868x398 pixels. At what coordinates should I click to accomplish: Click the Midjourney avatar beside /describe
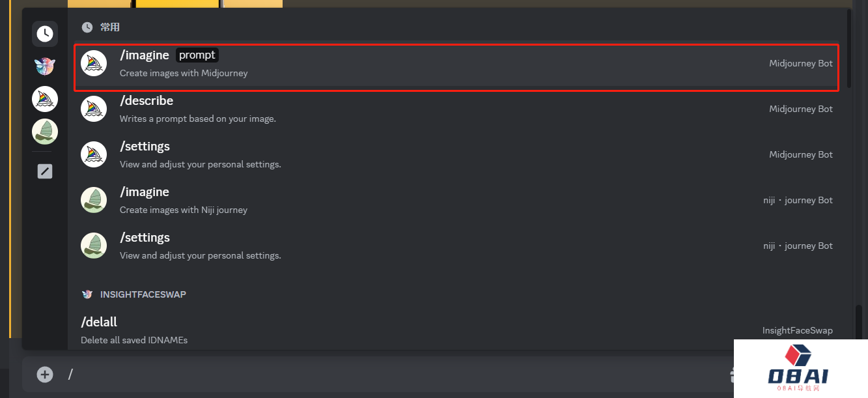point(94,109)
